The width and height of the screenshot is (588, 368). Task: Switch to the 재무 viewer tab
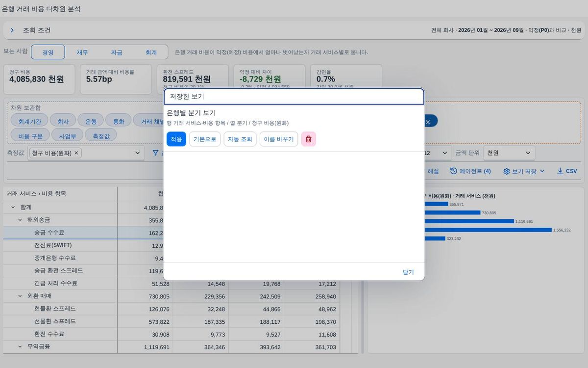point(82,53)
